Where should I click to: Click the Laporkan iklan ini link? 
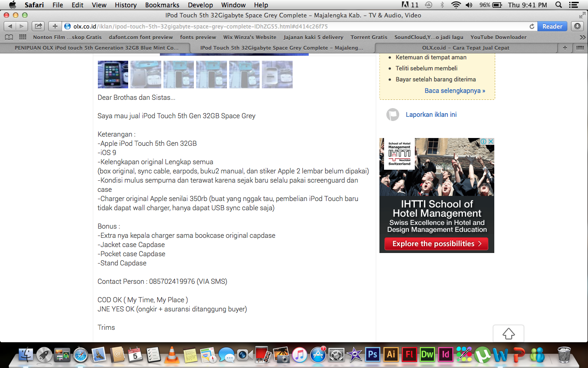click(x=431, y=115)
